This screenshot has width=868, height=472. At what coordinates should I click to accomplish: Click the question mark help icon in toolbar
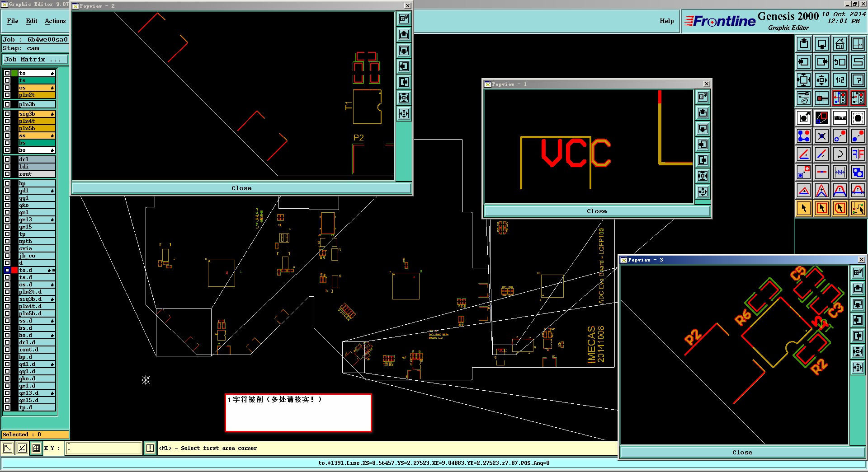tap(858, 80)
